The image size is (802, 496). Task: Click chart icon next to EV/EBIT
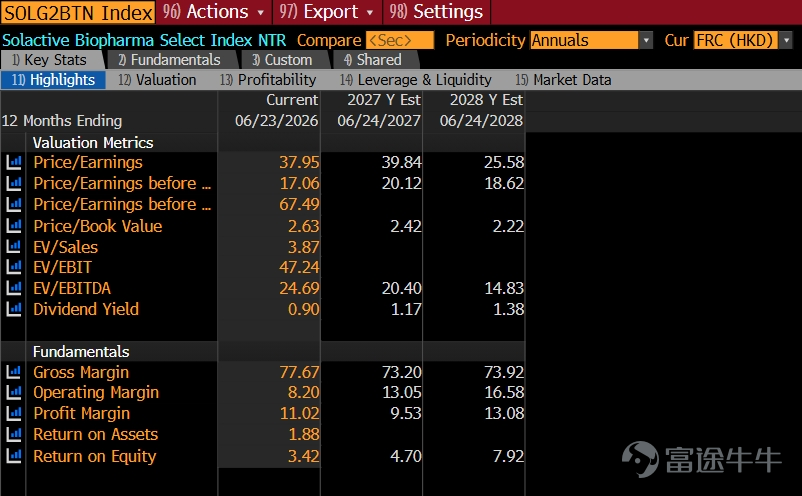(14, 267)
